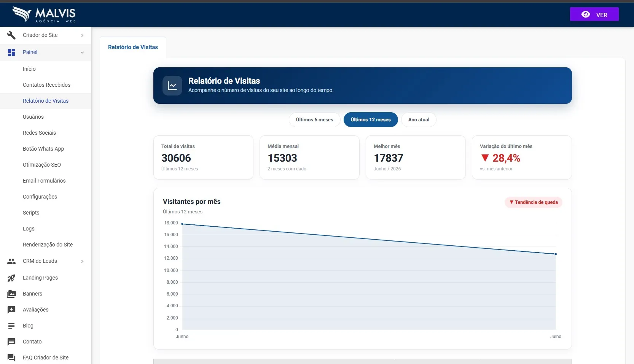Image resolution: width=634 pixels, height=364 pixels.
Task: Click the purple VER button
Action: point(594,14)
